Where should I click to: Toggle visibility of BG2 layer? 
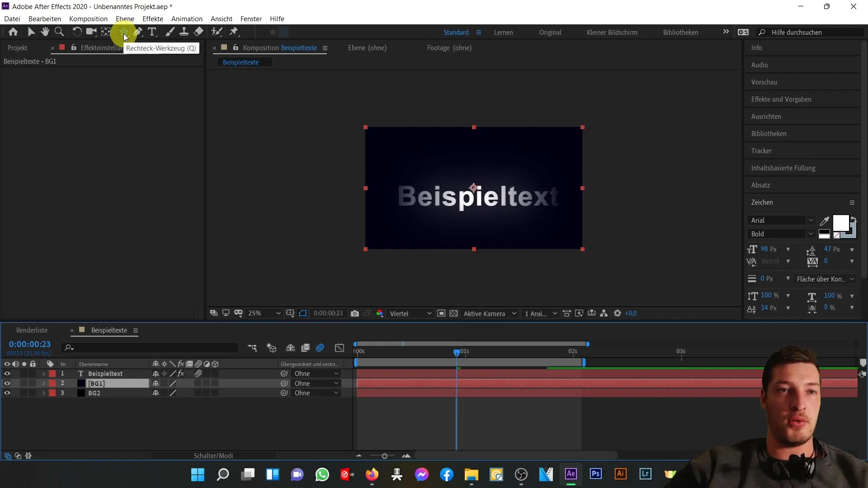(7, 393)
